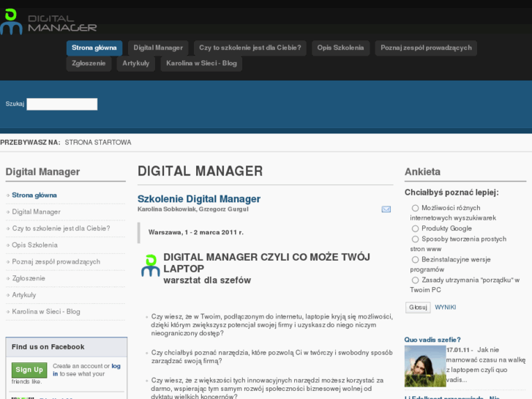The width and height of the screenshot is (532, 399).
Task: Select Poznaj zespół prowadzących in sidebar
Action: (x=56, y=262)
